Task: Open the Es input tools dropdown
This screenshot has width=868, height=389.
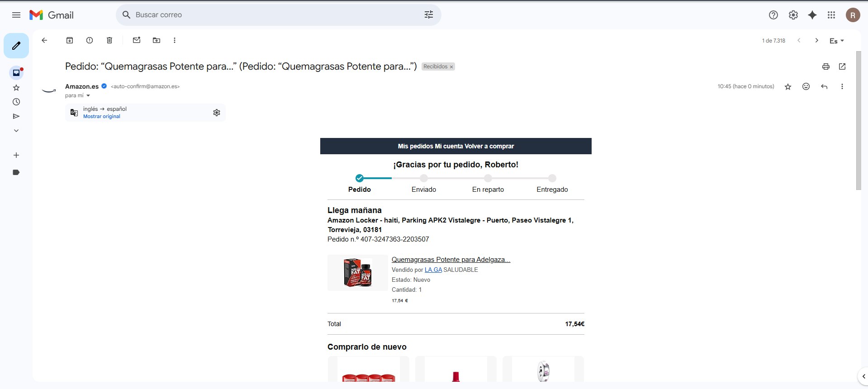Action: tap(837, 41)
